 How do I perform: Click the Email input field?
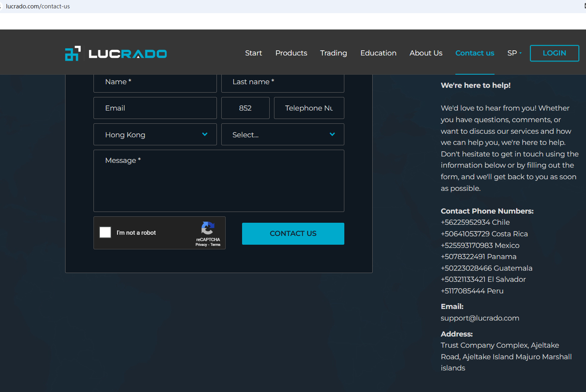click(x=155, y=108)
